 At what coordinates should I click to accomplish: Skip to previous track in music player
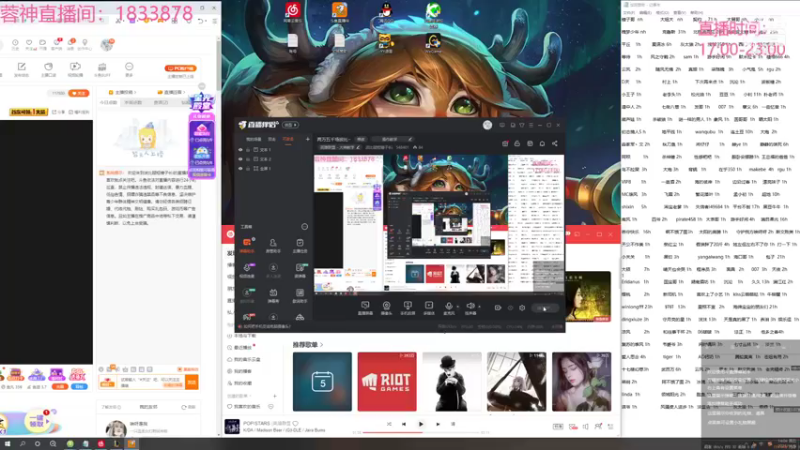(404, 424)
